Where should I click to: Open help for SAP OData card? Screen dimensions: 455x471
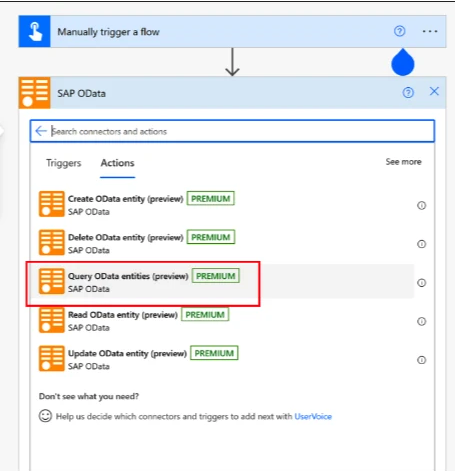(408, 92)
